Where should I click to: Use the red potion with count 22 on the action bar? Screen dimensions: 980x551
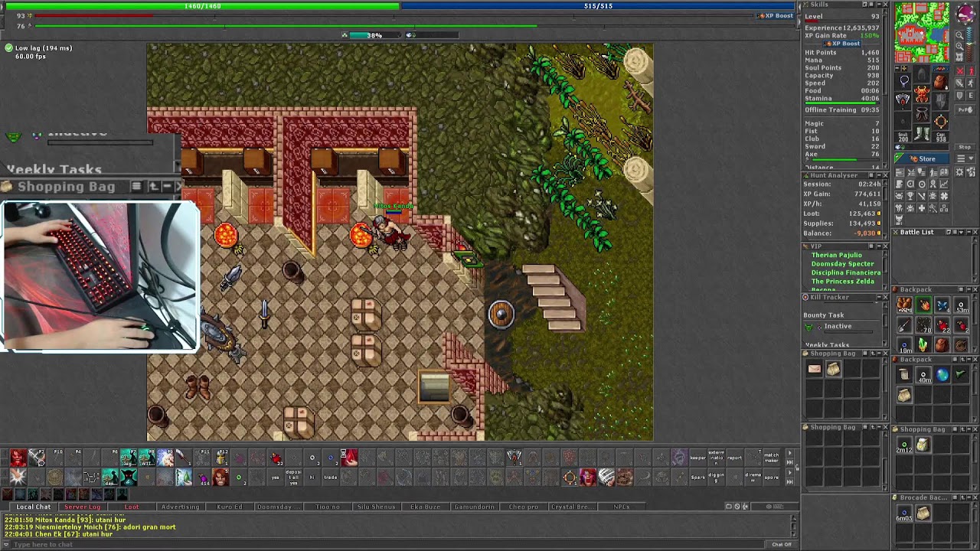pos(276,458)
